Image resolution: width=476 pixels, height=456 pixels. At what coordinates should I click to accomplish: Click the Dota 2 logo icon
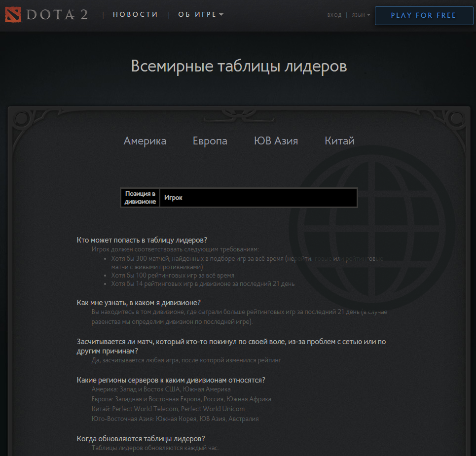(x=14, y=14)
